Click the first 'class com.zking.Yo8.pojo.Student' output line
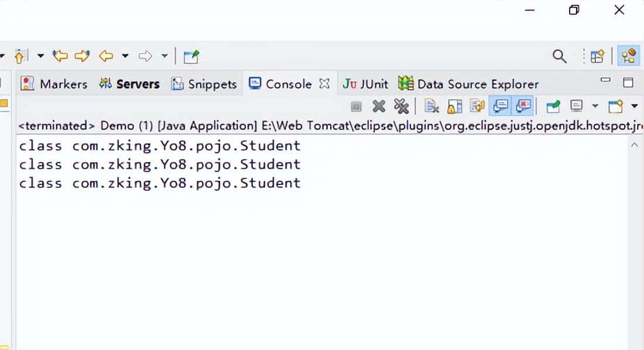 click(x=160, y=145)
